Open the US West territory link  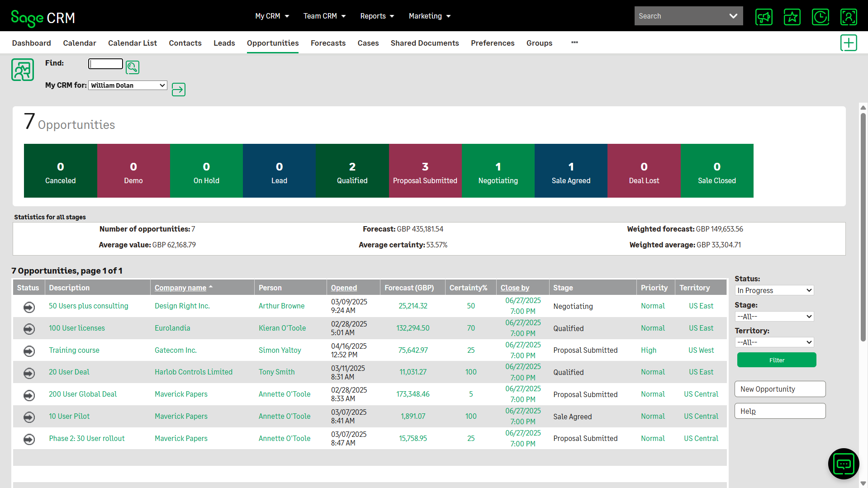701,351
